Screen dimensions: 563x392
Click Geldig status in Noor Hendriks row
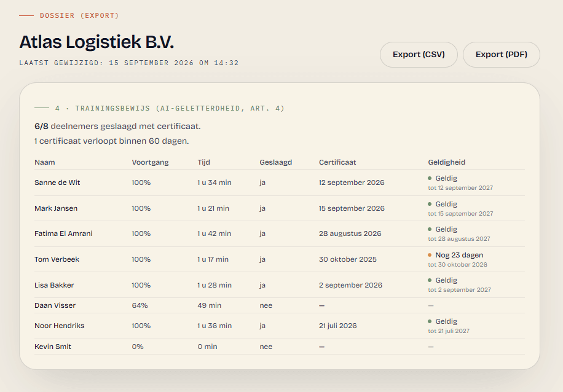(x=443, y=321)
